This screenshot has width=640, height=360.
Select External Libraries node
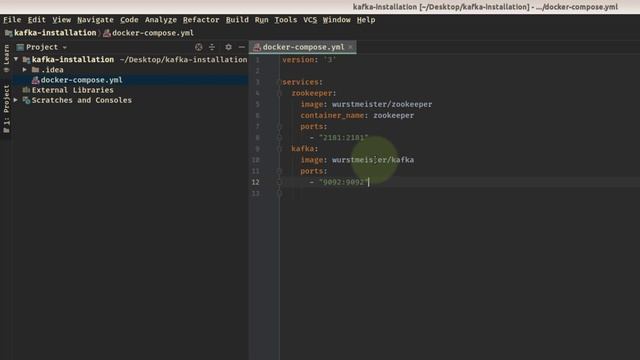73,90
